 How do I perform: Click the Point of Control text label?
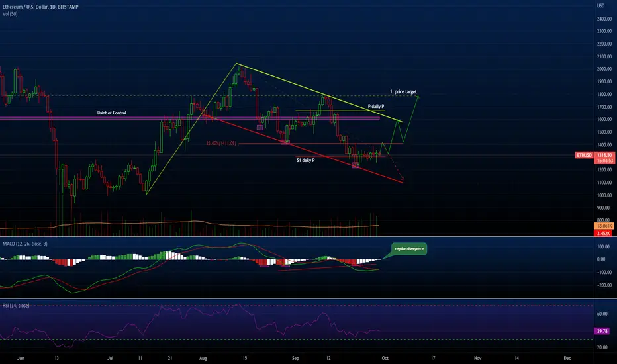(x=112, y=113)
